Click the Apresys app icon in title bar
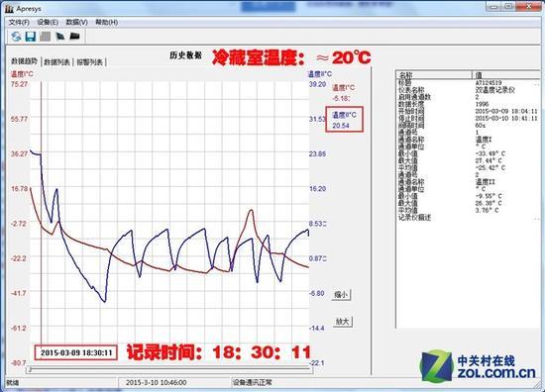Viewport: 545px width, 392px height. pyautogui.click(x=10, y=8)
